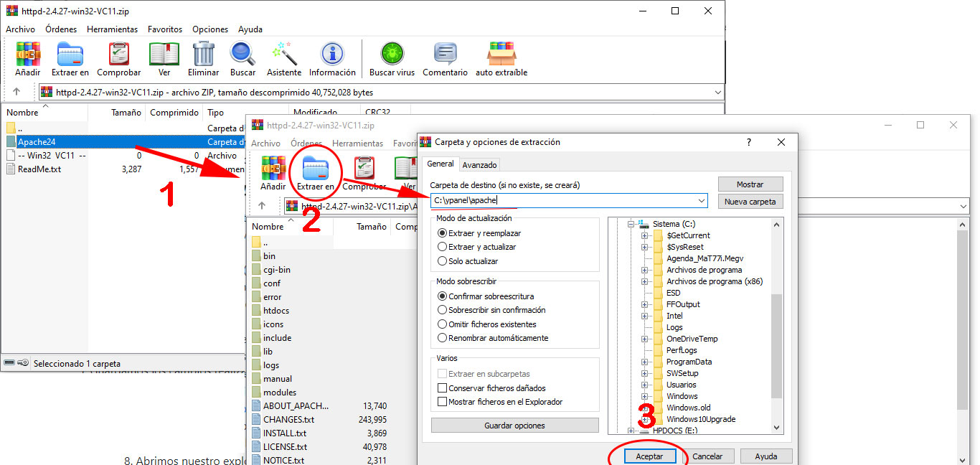Click the folder tree vertical scrollbar thumb
The width and height of the screenshot is (980, 465).
pos(777,345)
